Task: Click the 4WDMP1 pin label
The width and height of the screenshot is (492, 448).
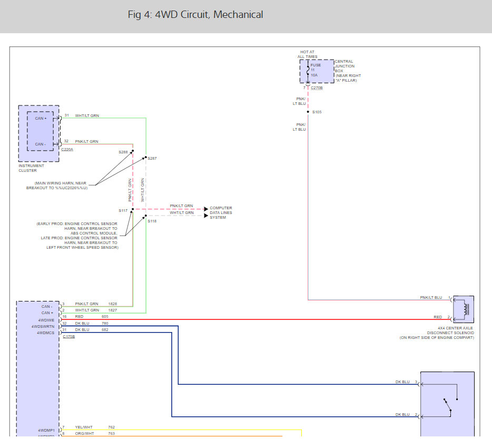Action: (46, 431)
